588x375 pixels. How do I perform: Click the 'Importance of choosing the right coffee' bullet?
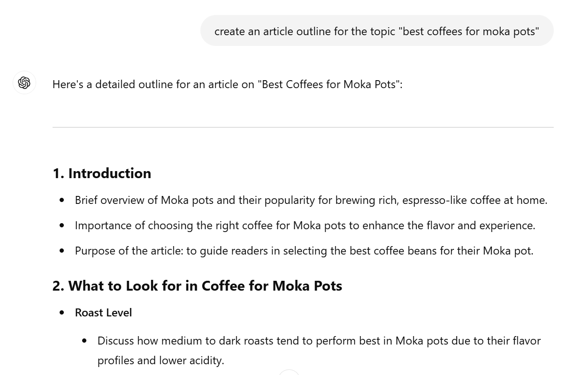point(305,225)
